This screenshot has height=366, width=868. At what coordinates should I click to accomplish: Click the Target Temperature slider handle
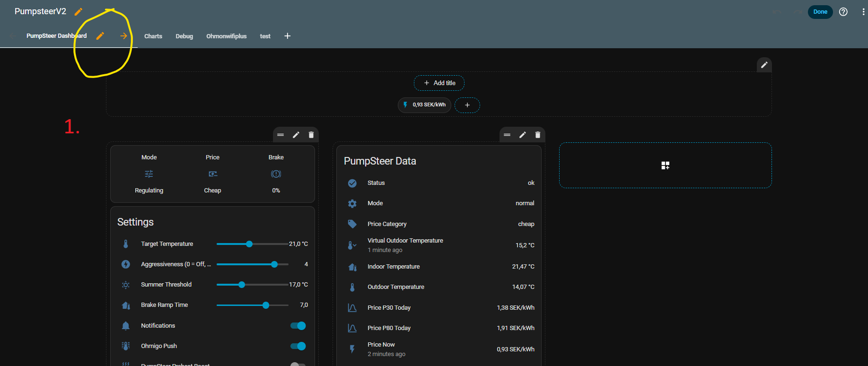pos(249,244)
